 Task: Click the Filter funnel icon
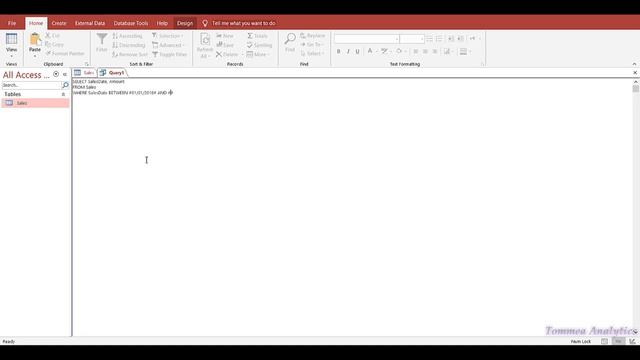pyautogui.click(x=102, y=39)
